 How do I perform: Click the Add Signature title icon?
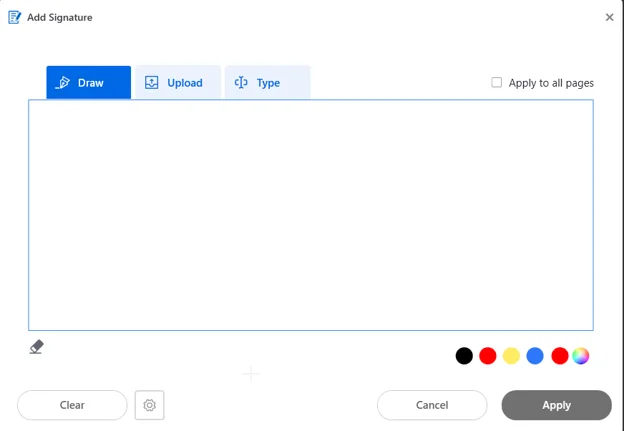tap(14, 17)
